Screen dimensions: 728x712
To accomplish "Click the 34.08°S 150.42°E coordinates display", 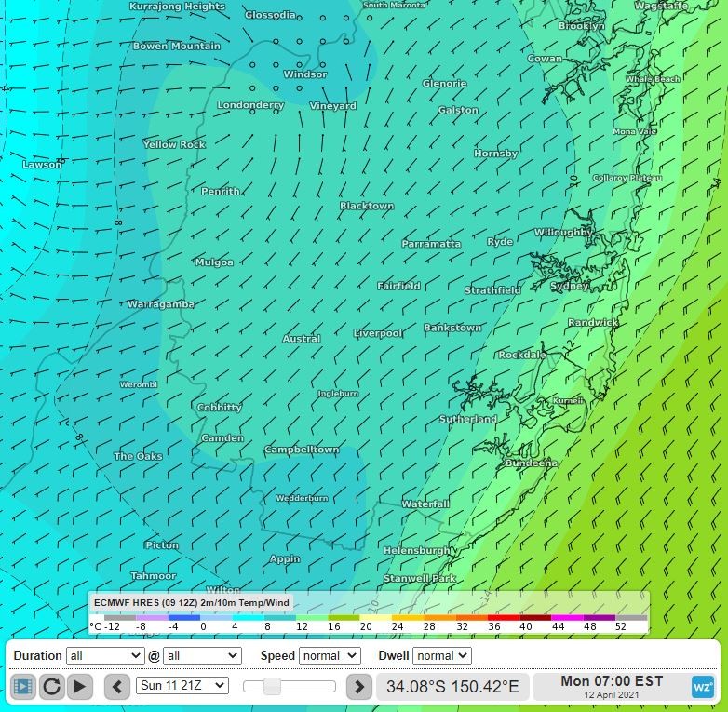I will [x=452, y=687].
